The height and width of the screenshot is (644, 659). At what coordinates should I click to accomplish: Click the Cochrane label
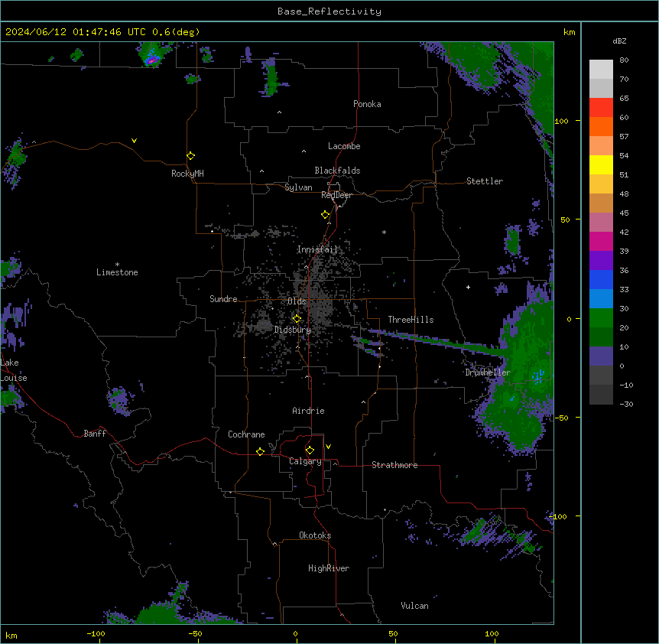pyautogui.click(x=246, y=434)
